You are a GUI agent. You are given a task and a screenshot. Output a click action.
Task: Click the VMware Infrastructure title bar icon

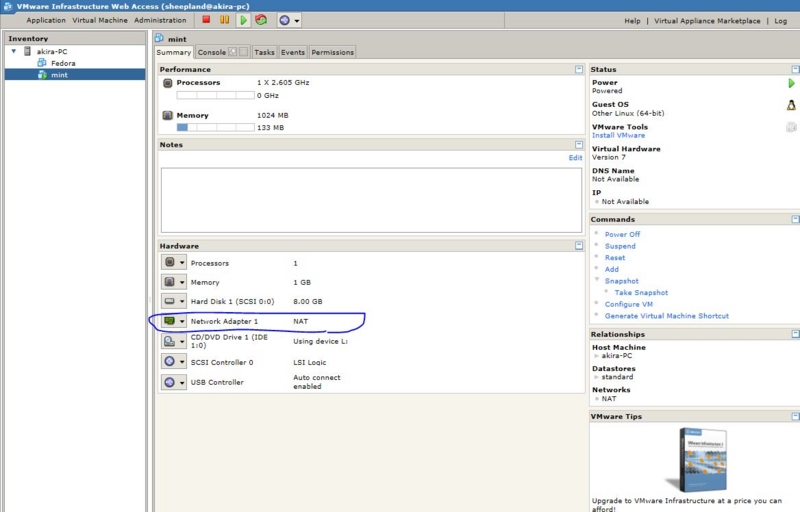click(7, 6)
